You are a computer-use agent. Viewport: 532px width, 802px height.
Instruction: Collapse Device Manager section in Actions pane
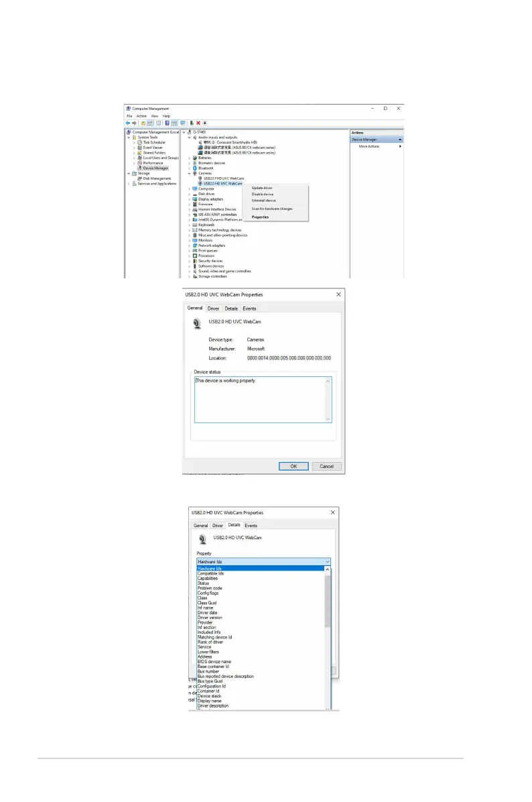400,139
